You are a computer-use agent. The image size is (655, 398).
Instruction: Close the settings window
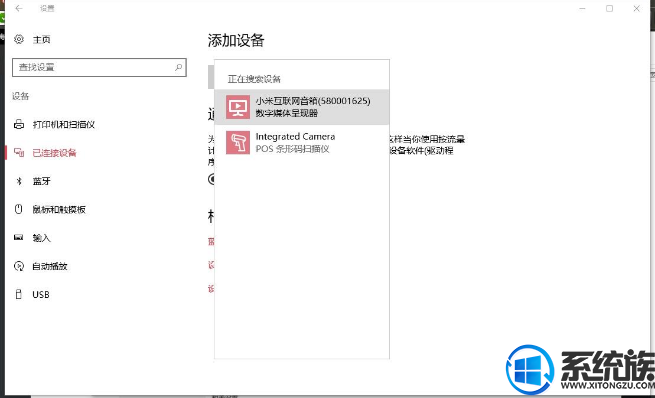(x=636, y=8)
